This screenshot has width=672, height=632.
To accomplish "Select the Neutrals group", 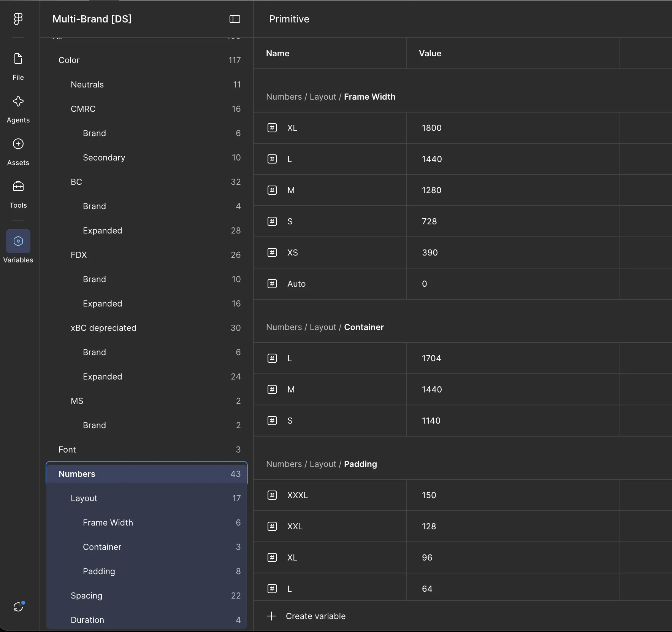I will coord(147,84).
